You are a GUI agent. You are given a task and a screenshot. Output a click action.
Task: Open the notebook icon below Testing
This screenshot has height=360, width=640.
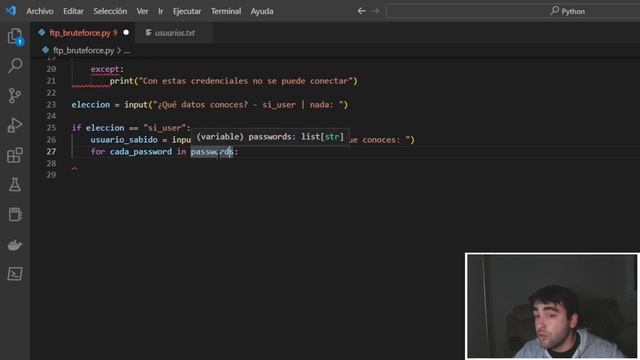[x=15, y=215]
